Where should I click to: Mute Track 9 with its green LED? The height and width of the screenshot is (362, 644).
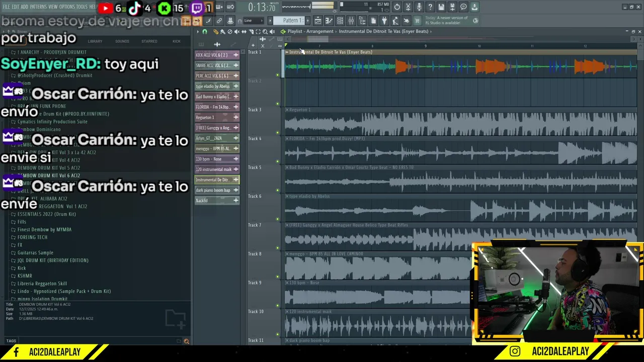[277, 306]
